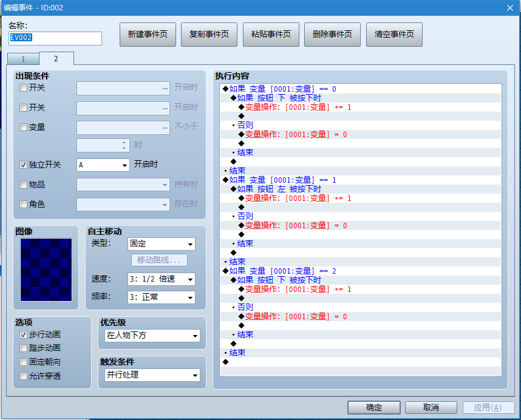This screenshot has height=420, width=521.
Task: Click 确定 to confirm the event
Action: (374, 407)
